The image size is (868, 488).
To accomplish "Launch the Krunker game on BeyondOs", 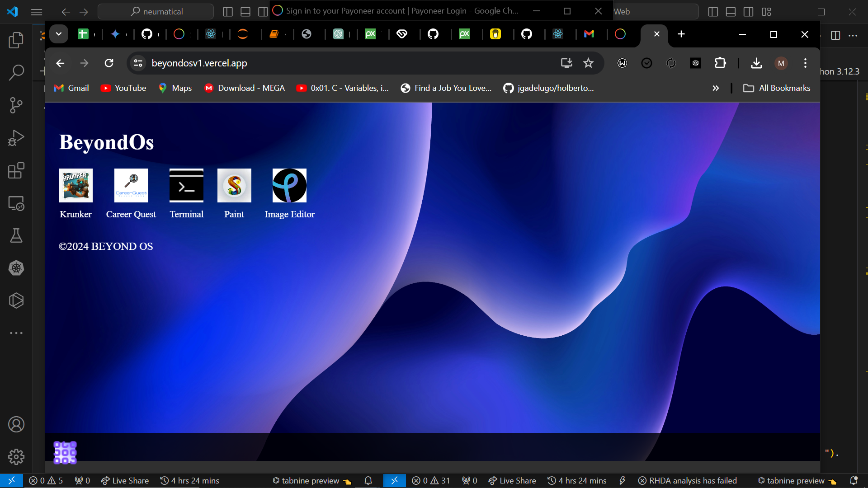I will coord(75,185).
